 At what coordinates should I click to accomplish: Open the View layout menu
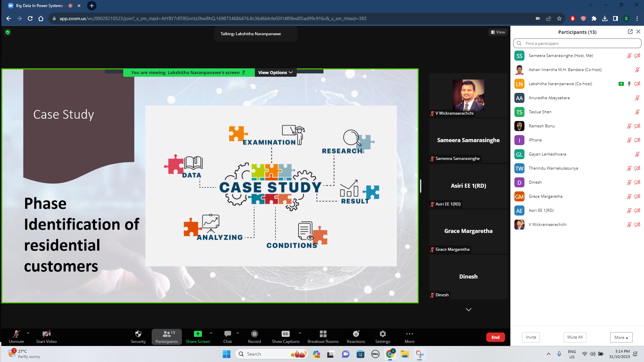point(498,32)
